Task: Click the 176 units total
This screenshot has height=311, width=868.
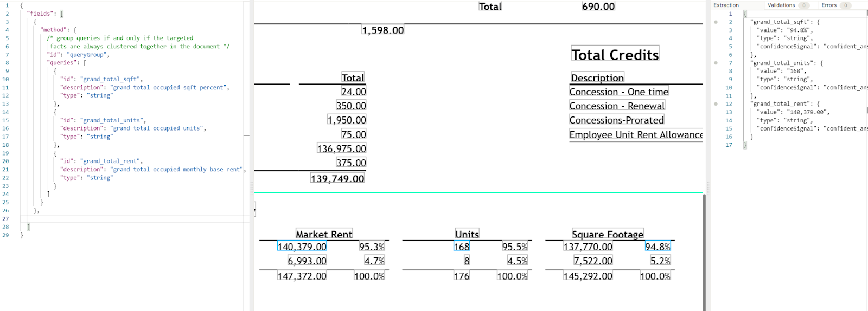Action: tap(462, 276)
